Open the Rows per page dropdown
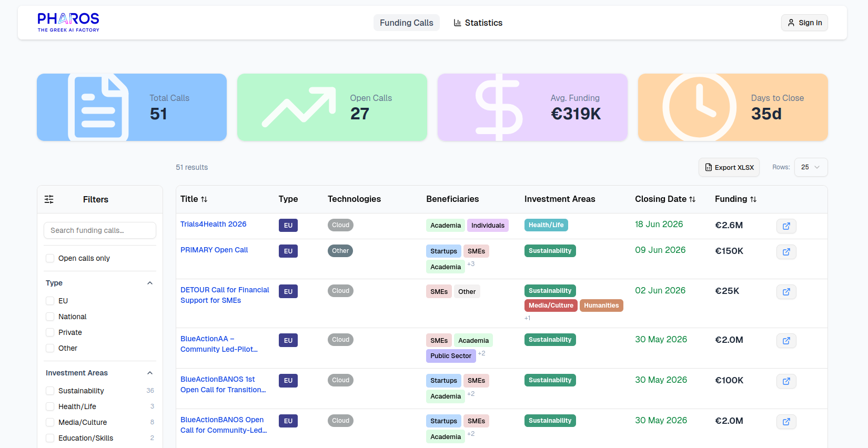868x448 pixels. coord(811,167)
